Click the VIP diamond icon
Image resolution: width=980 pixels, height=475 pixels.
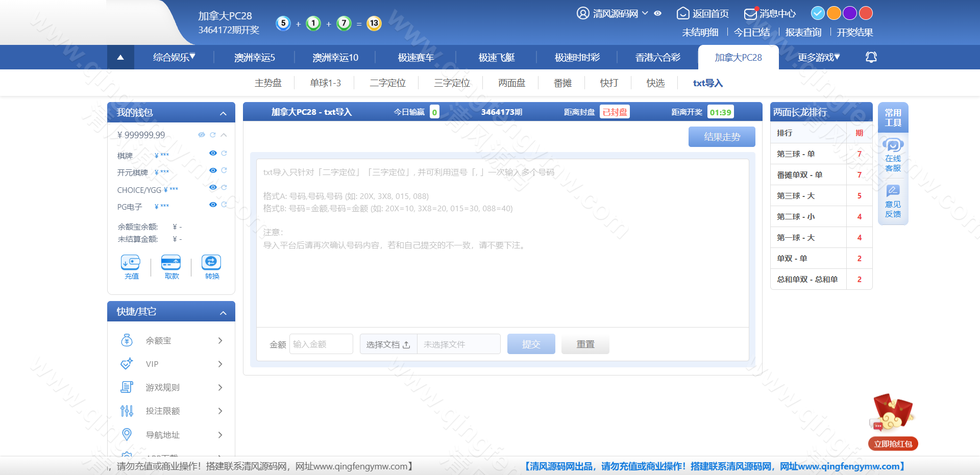(x=127, y=364)
